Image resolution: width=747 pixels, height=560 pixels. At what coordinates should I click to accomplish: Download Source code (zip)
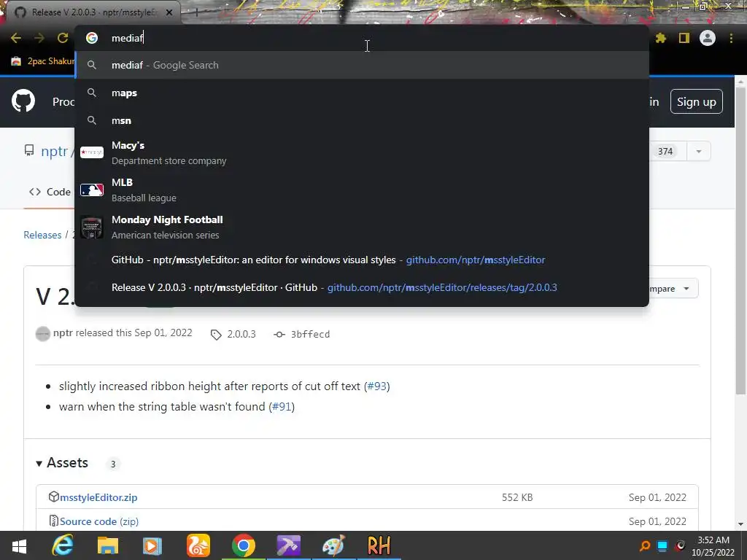coord(99,521)
